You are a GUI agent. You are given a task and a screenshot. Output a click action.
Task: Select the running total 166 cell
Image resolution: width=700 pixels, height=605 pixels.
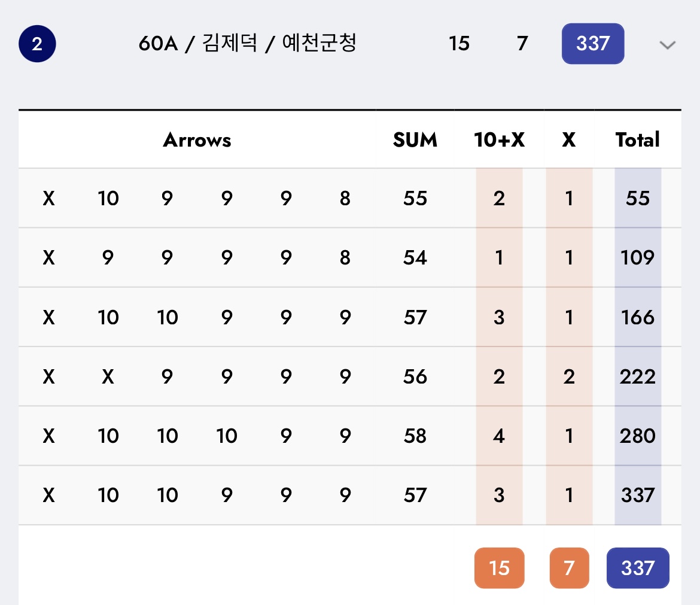pyautogui.click(x=637, y=317)
